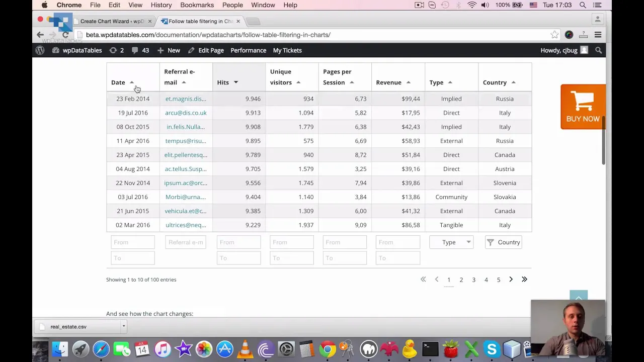This screenshot has height=362, width=644.
Task: Open the Type filter dropdown
Action: (451, 242)
